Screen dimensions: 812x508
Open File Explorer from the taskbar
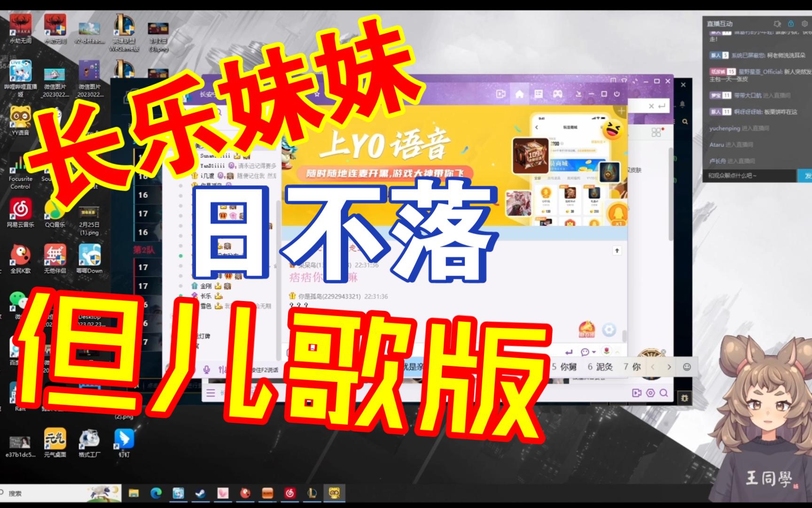(134, 493)
